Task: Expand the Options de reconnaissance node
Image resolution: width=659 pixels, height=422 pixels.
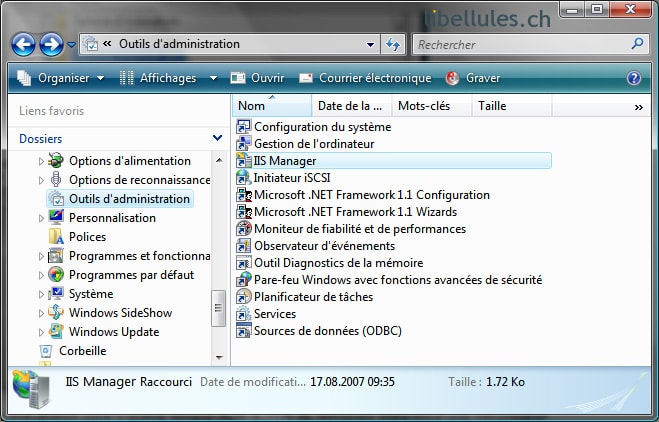Action: (x=41, y=180)
